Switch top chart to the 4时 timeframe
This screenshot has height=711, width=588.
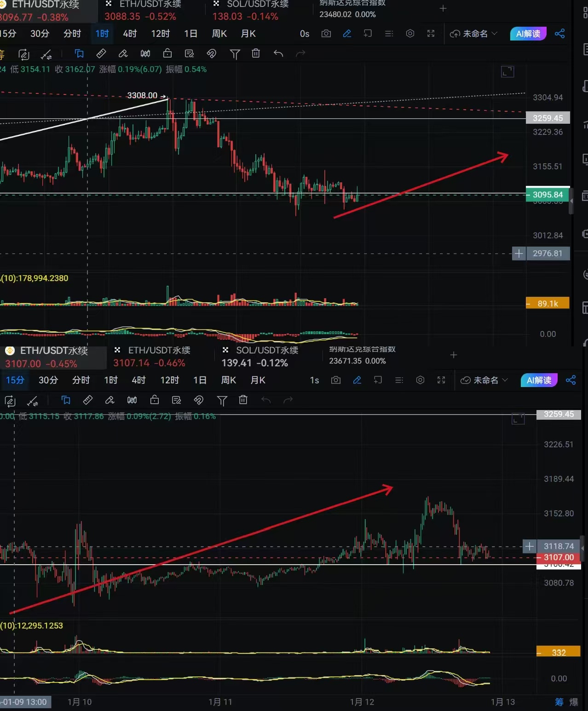pyautogui.click(x=130, y=34)
